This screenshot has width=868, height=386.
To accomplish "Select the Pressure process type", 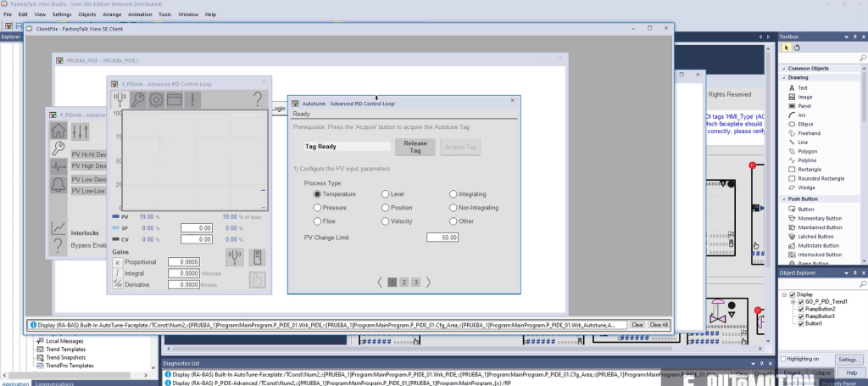I will pyautogui.click(x=318, y=207).
